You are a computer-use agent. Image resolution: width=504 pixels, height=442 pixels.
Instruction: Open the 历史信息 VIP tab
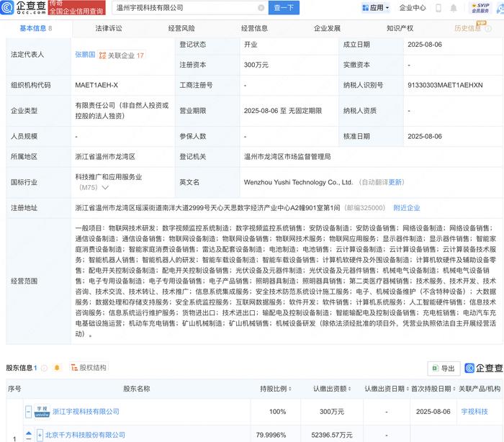468,28
